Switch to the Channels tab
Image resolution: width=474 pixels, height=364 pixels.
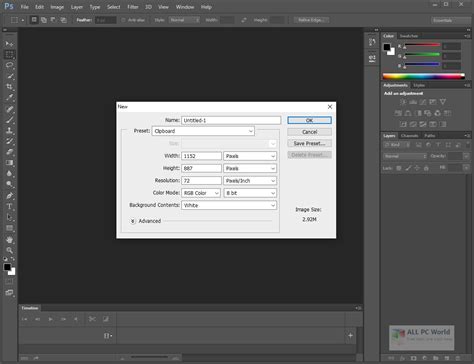[409, 136]
